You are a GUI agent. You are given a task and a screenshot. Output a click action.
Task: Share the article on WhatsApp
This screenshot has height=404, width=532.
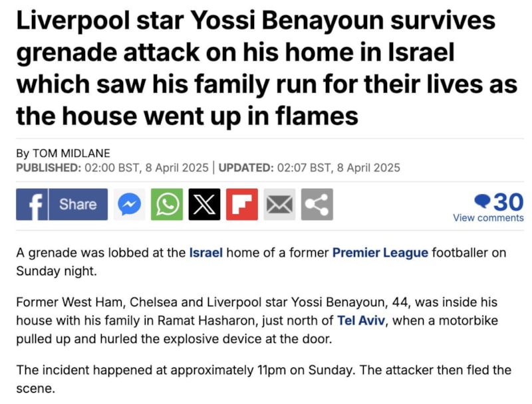click(x=166, y=204)
